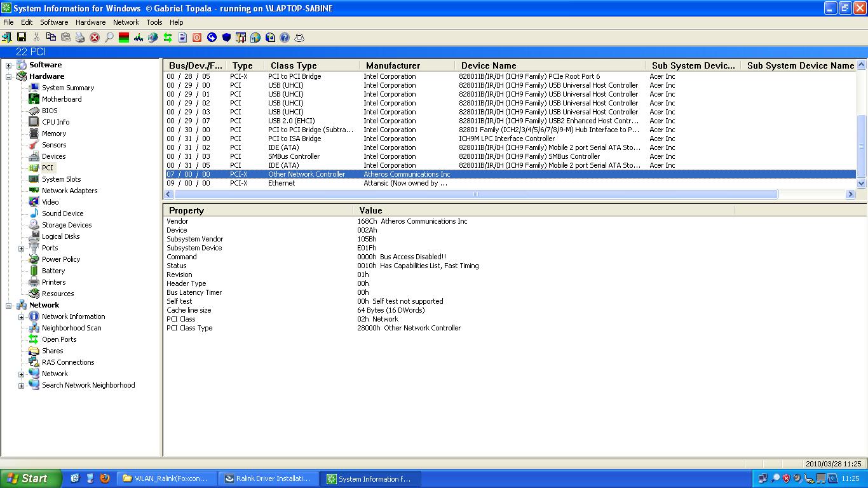Select Motherboard in the Hardware tree
868x488 pixels.
[62, 99]
